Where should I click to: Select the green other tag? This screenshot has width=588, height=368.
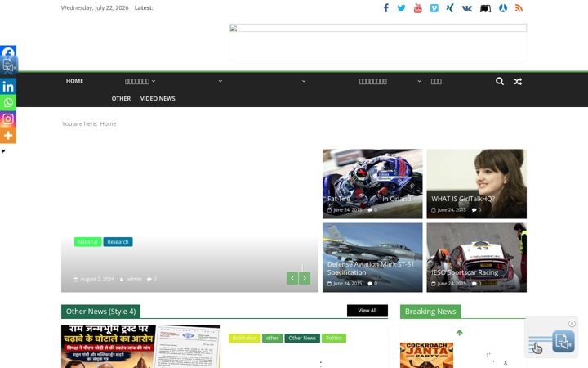[x=272, y=338]
